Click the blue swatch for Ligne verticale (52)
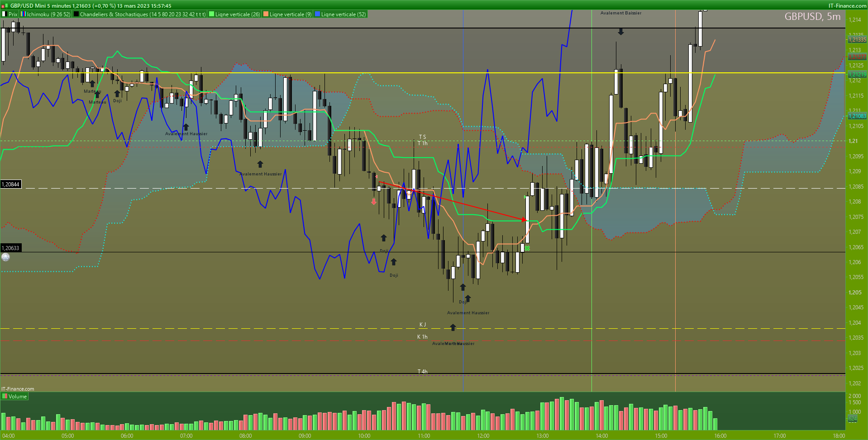Screen dimensions: 868x440 (317, 14)
